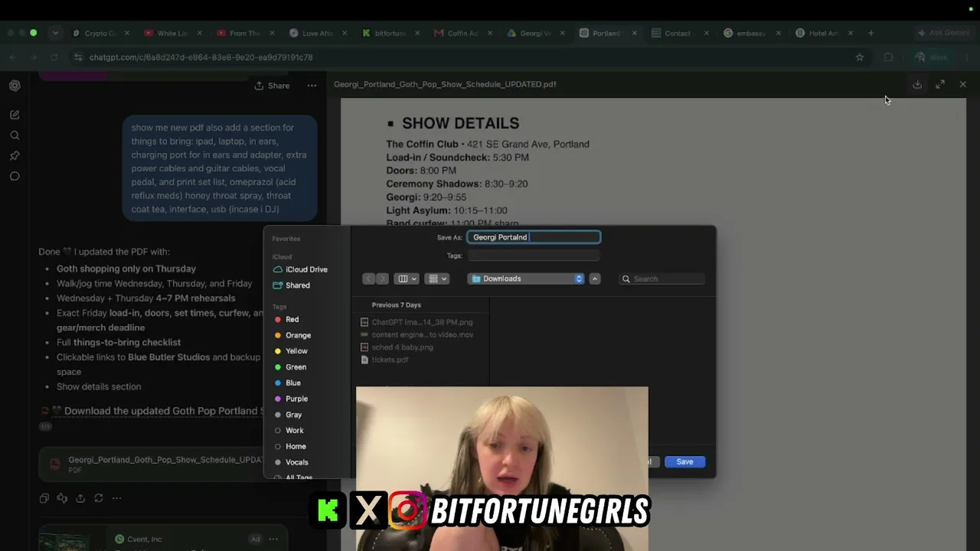
Task: Click the Tags field in the save dialog
Action: 534,256
